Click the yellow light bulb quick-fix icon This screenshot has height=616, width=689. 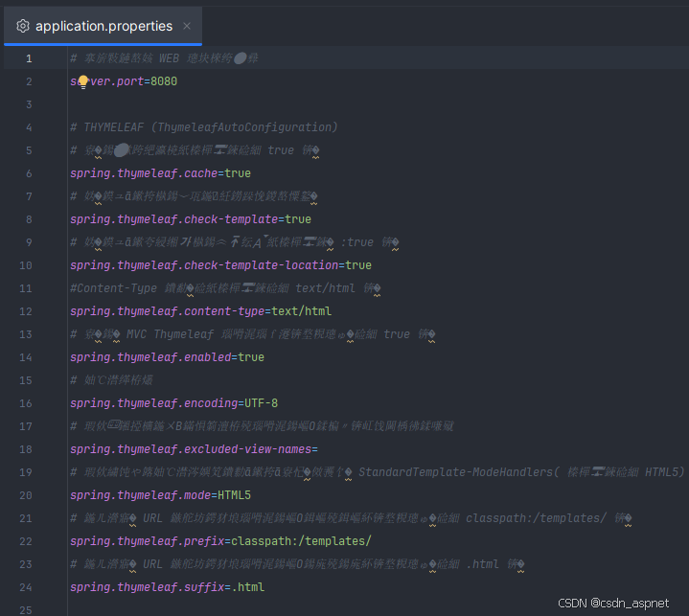point(83,81)
